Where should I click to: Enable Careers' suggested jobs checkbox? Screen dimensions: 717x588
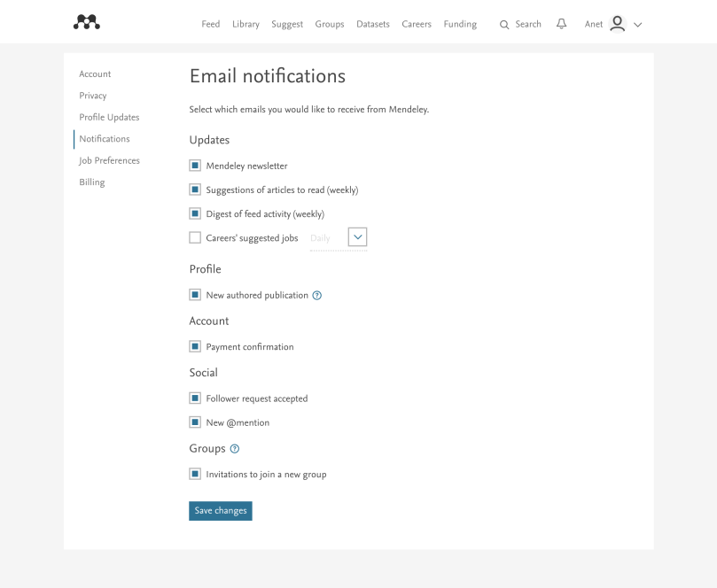click(x=195, y=237)
